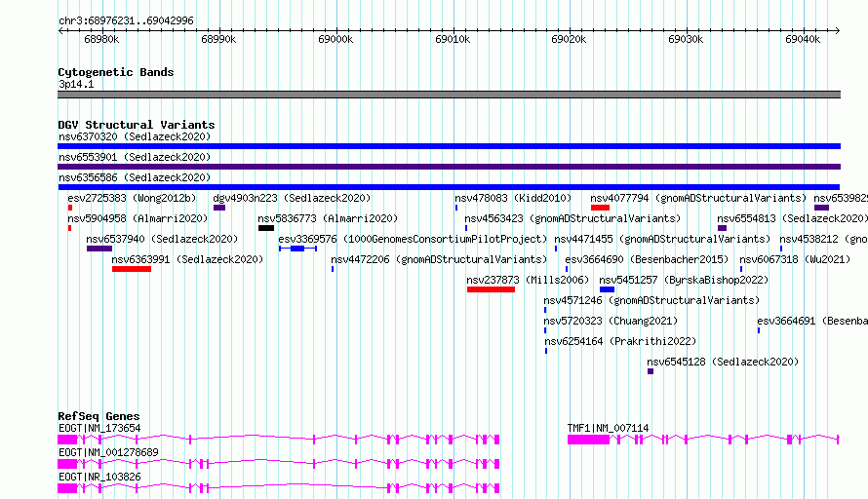The width and height of the screenshot is (868, 499).
Task: Click the 69040k ruler tick label
Action: point(803,39)
